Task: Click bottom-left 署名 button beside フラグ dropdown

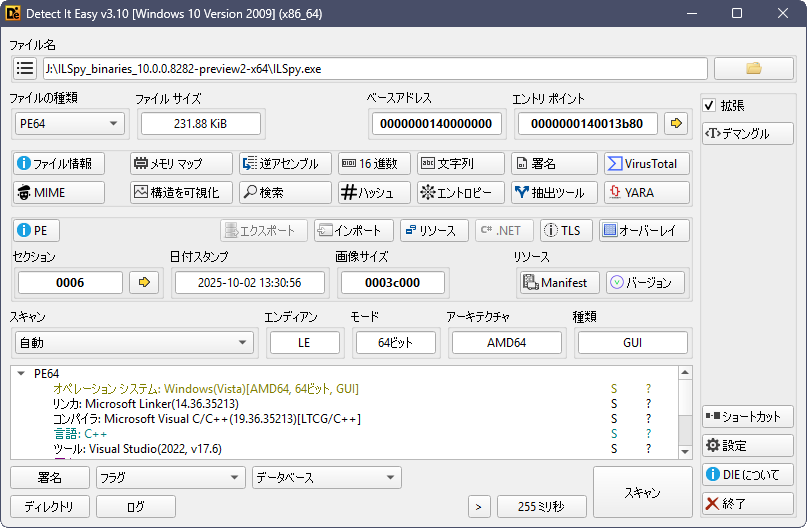Action: coord(50,478)
